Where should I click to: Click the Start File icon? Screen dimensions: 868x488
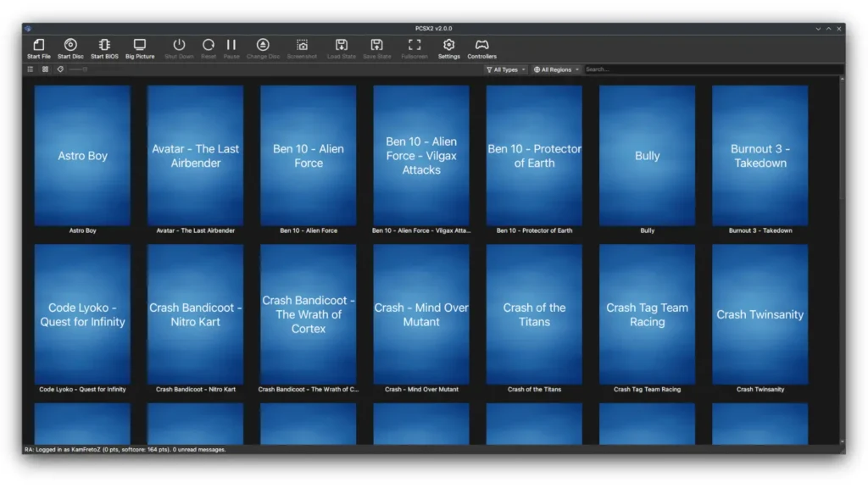pyautogui.click(x=39, y=45)
